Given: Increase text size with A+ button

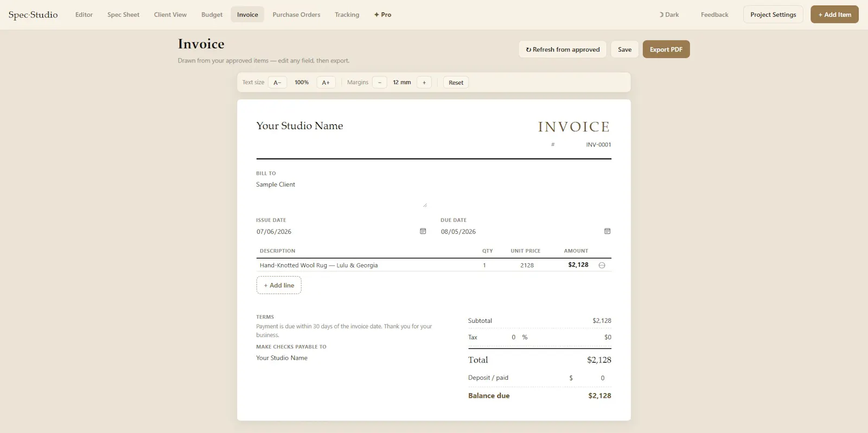Looking at the screenshot, I should [x=325, y=82].
